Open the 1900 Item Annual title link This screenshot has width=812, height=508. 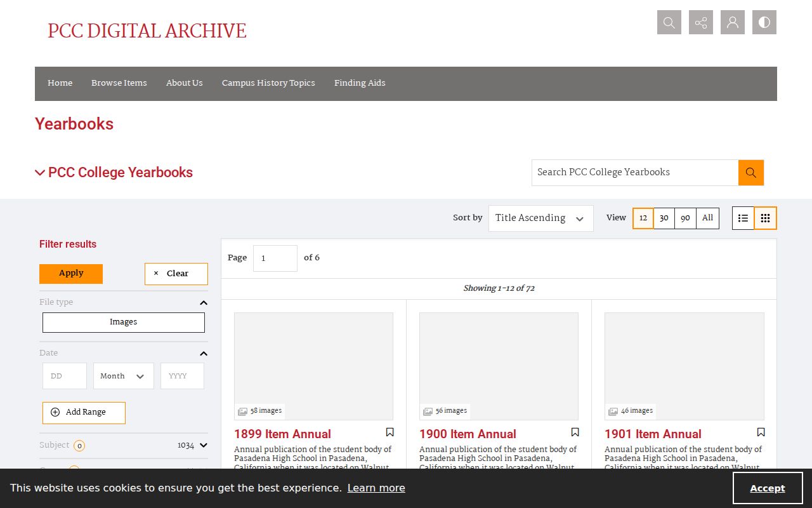click(468, 434)
